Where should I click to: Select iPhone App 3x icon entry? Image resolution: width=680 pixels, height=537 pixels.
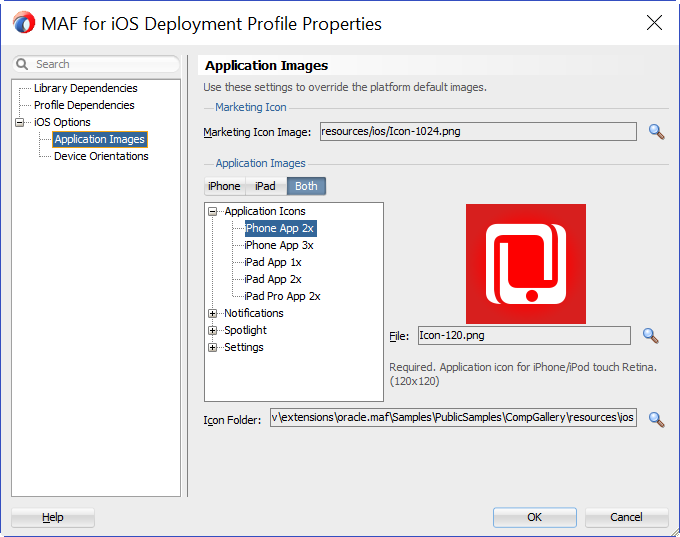pos(278,245)
